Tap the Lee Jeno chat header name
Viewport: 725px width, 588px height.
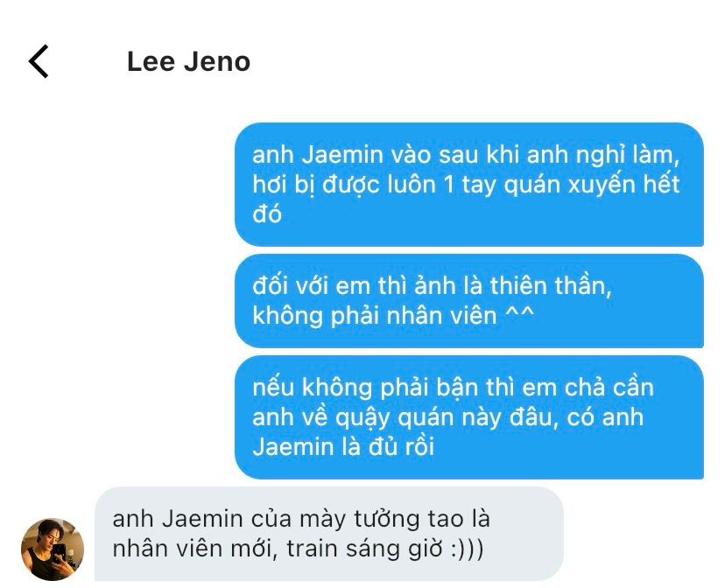[x=188, y=61]
